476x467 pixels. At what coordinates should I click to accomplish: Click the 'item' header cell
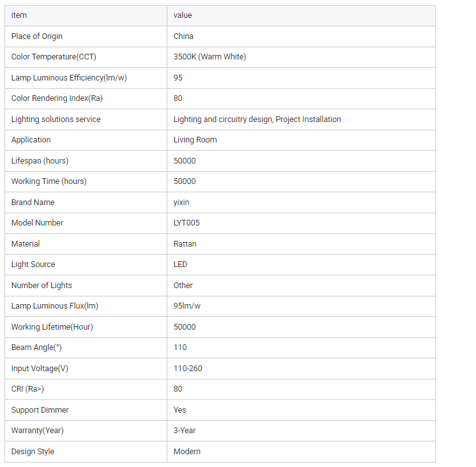(x=19, y=15)
